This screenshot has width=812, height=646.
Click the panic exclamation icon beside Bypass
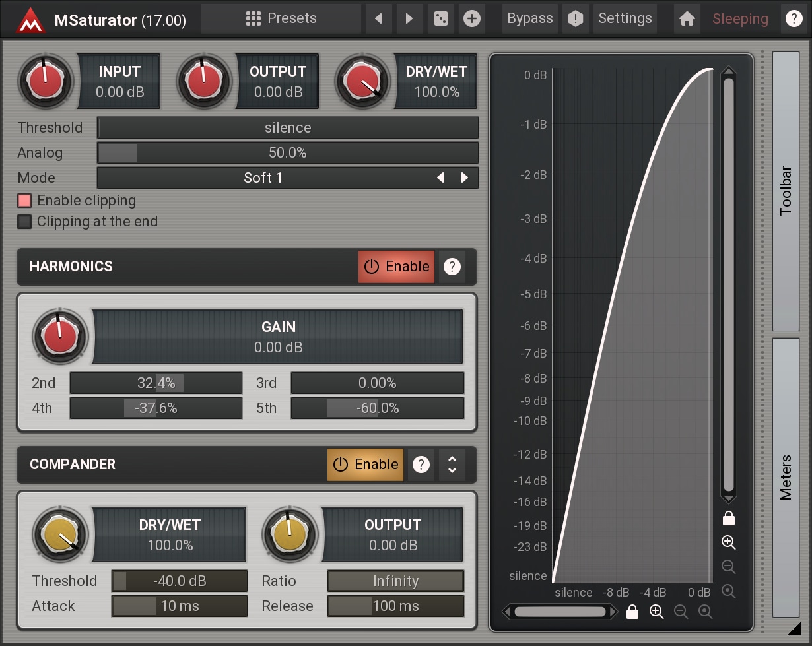(x=576, y=18)
